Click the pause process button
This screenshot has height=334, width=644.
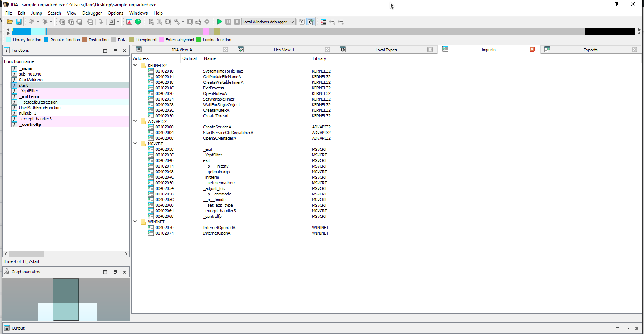(x=228, y=22)
